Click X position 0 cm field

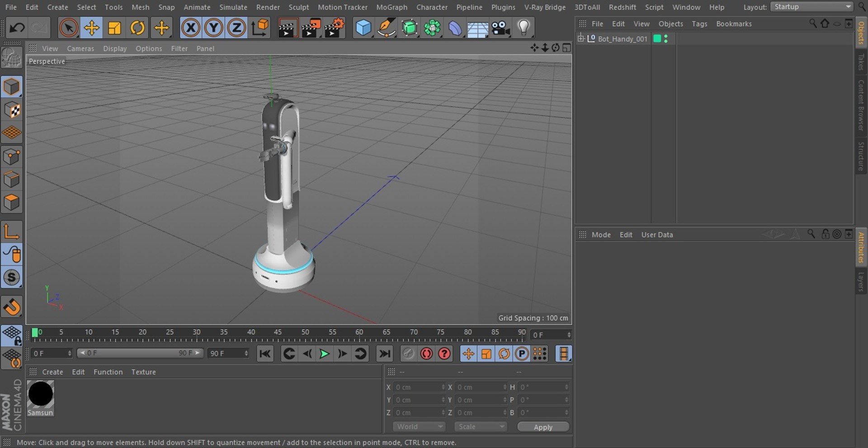click(x=419, y=387)
